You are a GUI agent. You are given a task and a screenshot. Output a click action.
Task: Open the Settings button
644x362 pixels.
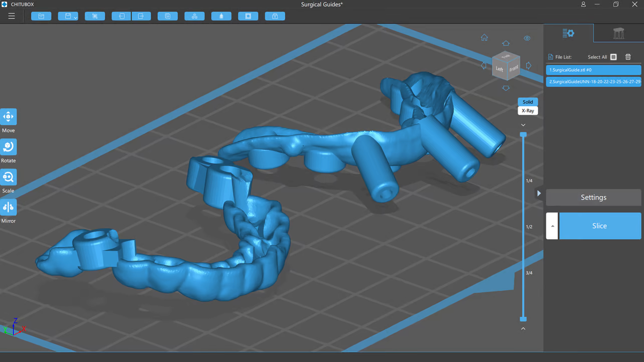(x=594, y=197)
